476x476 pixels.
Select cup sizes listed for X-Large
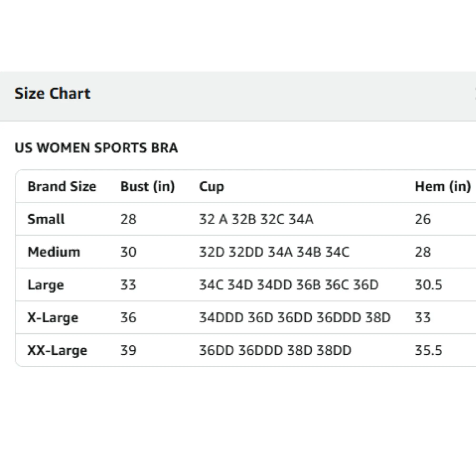(295, 317)
